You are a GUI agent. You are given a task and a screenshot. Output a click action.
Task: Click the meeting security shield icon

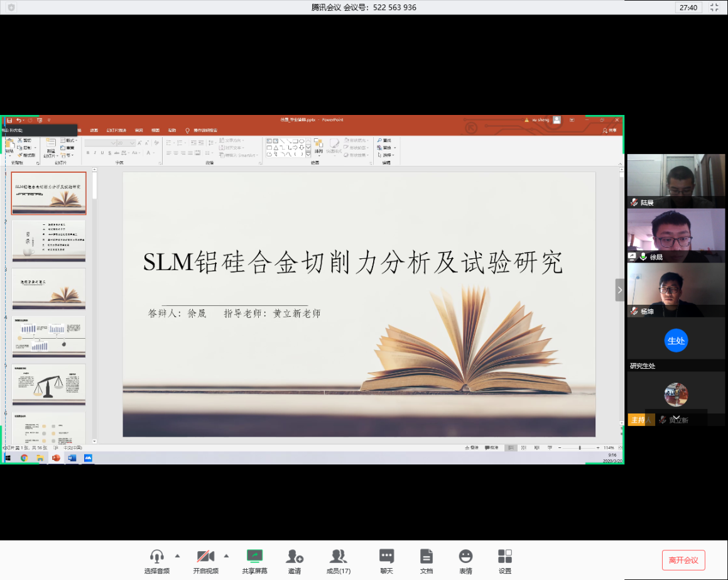tap(11, 8)
